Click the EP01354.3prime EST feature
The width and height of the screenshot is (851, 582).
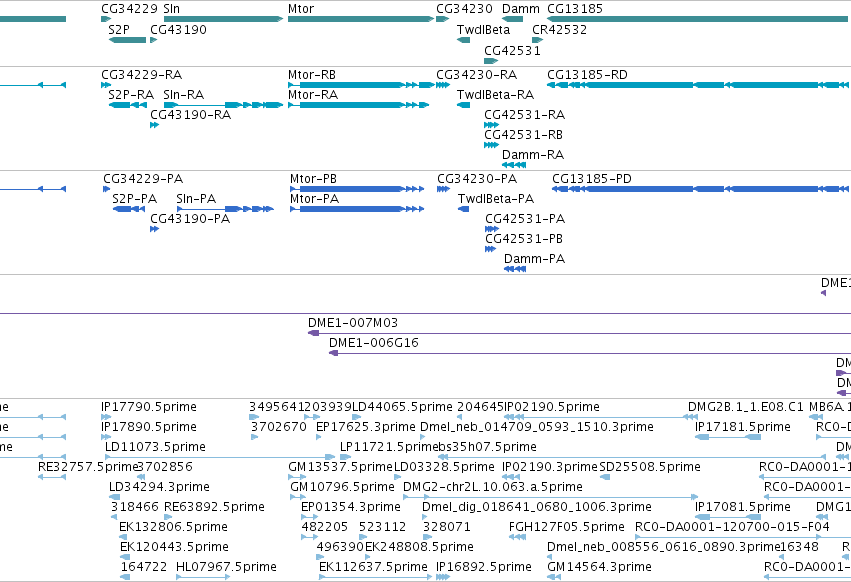pyautogui.click(x=310, y=517)
